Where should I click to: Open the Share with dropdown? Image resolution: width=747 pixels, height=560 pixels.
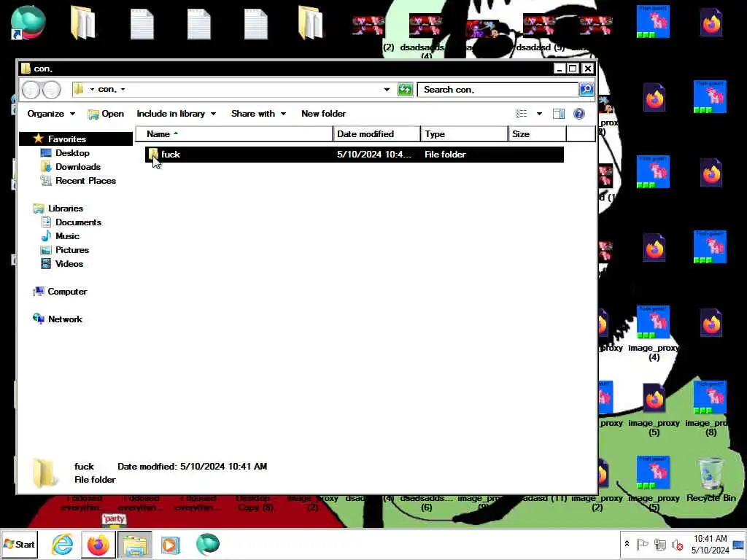259,114
